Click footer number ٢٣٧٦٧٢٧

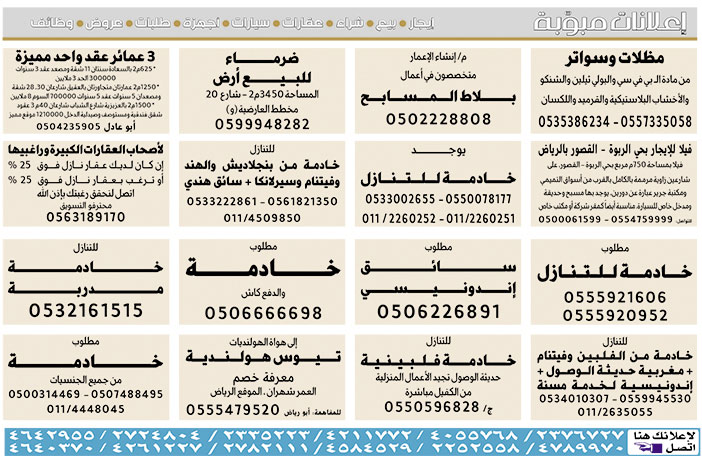pos(579,435)
